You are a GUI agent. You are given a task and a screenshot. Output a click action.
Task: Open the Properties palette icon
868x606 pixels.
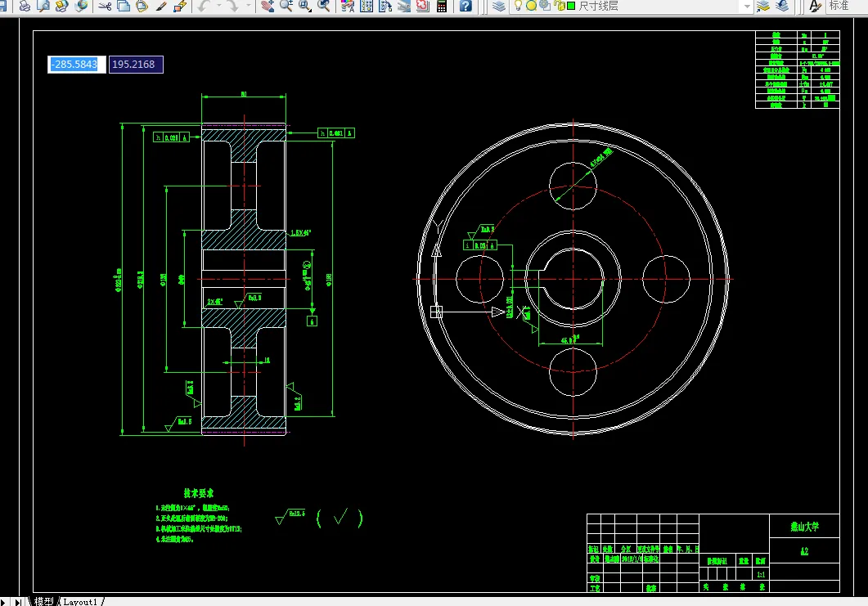(348, 6)
